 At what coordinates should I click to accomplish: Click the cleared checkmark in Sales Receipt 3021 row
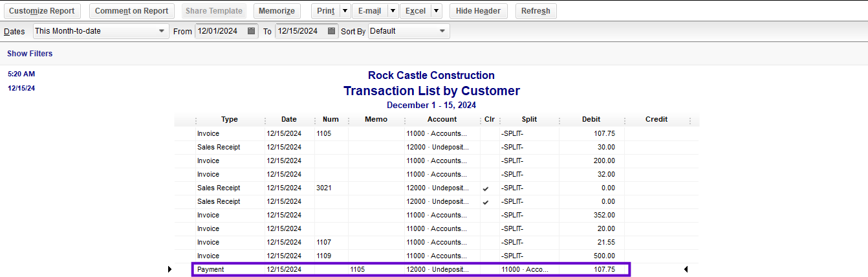tap(486, 188)
